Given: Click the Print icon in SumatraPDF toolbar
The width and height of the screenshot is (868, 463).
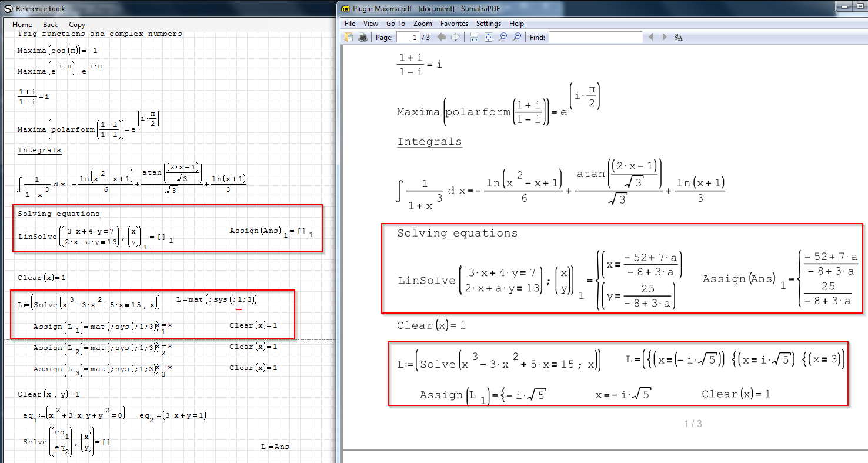Looking at the screenshot, I should tap(363, 37).
